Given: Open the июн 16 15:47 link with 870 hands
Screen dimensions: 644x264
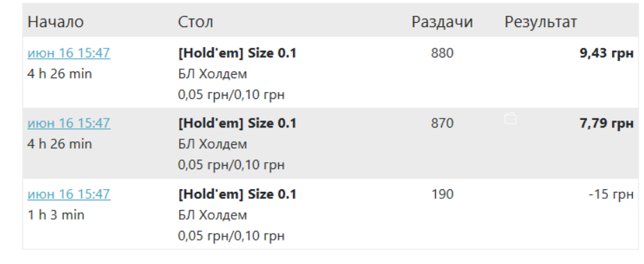Looking at the screenshot, I should point(69,123).
